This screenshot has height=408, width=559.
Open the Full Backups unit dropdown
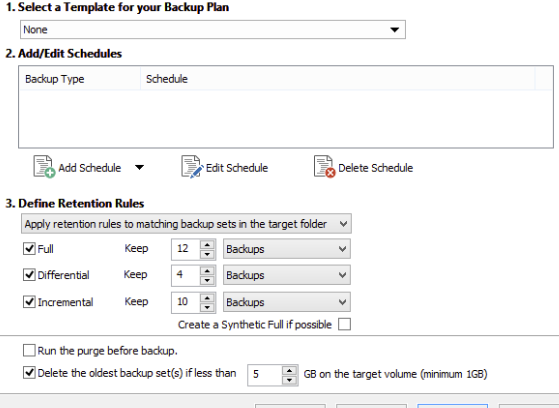[x=287, y=249]
